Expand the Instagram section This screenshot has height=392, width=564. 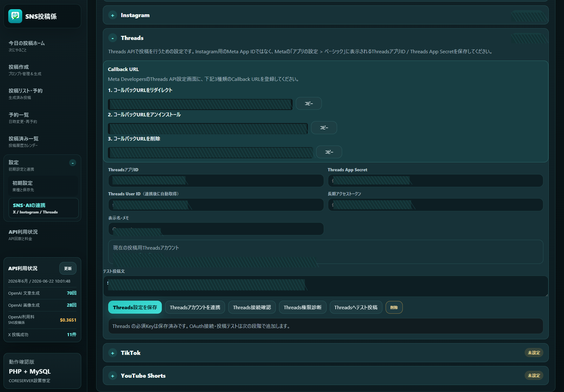click(113, 15)
